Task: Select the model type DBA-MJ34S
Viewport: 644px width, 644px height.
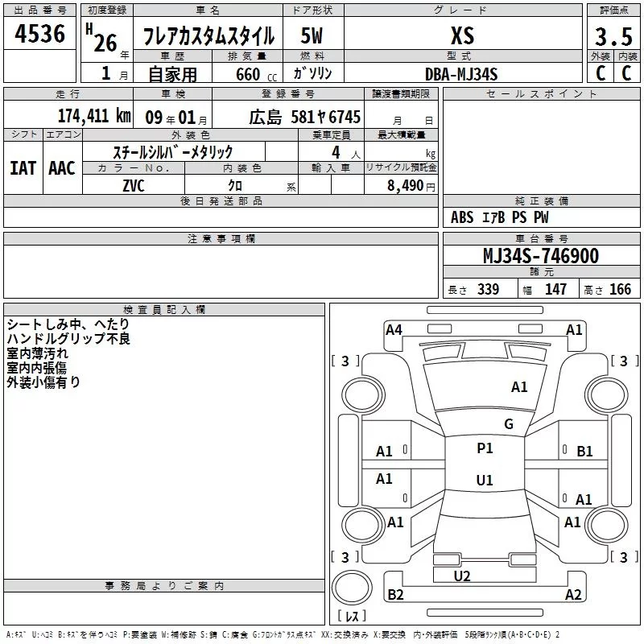Action: point(461,74)
